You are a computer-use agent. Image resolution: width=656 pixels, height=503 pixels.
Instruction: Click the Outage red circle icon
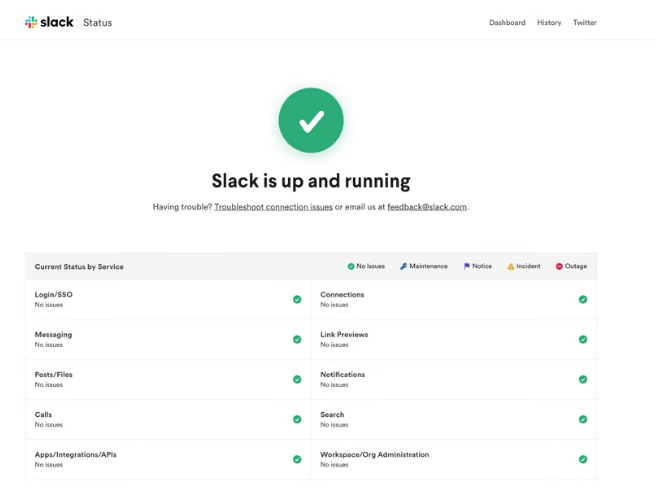(x=559, y=266)
